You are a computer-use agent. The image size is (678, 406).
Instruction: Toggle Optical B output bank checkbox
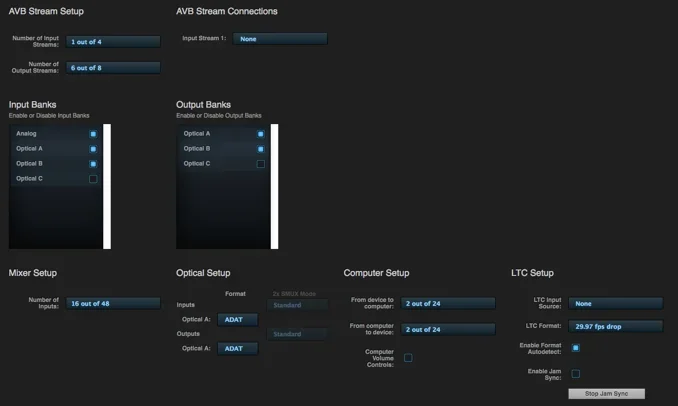point(260,149)
